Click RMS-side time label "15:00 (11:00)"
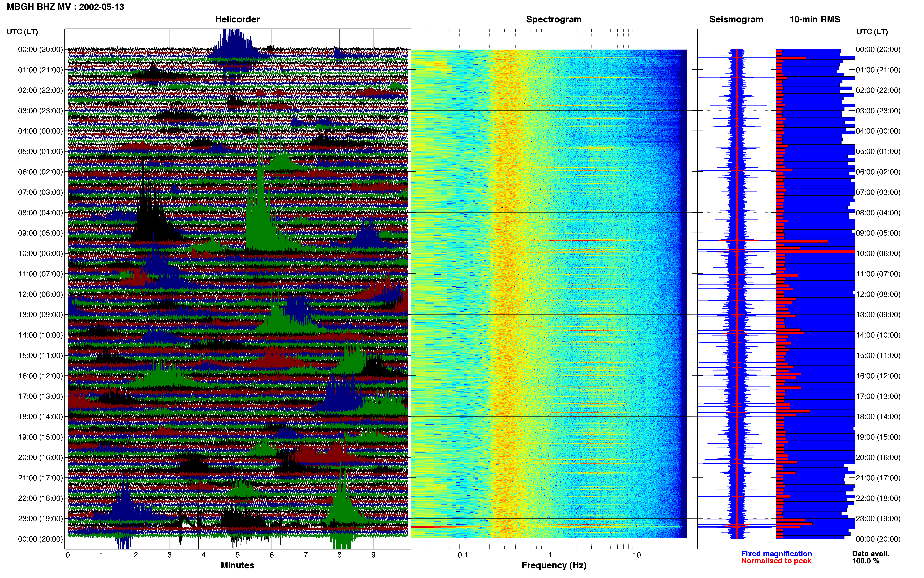This screenshot has width=924, height=578. click(x=878, y=356)
